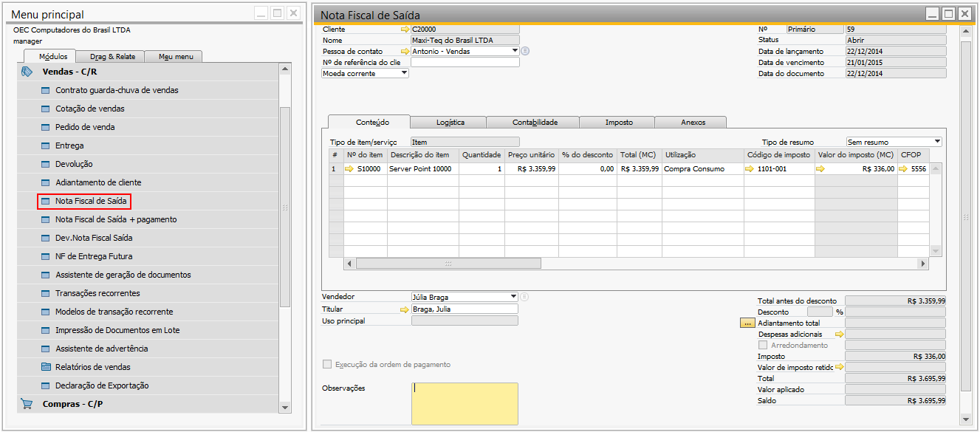Switch to the Anexos tab
This screenshot has height=432, width=980.
pyautogui.click(x=692, y=122)
